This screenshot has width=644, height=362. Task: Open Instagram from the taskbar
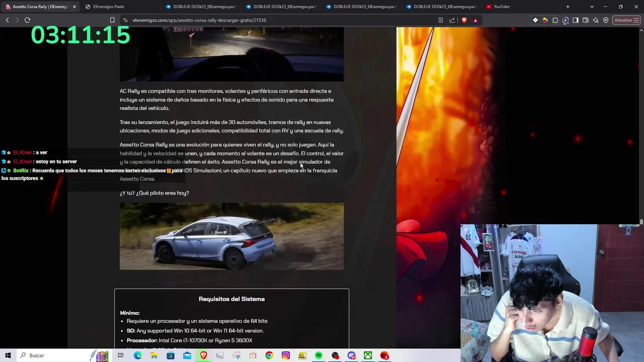point(286,355)
